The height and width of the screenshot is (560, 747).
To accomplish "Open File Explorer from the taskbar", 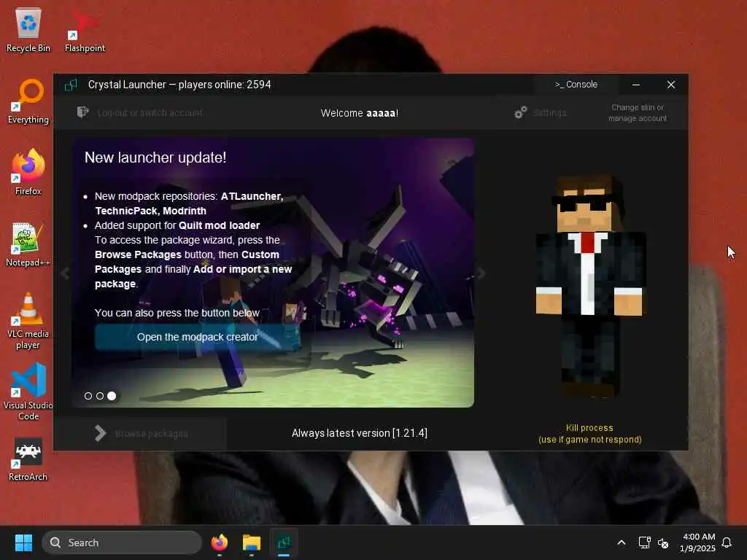I will [251, 542].
